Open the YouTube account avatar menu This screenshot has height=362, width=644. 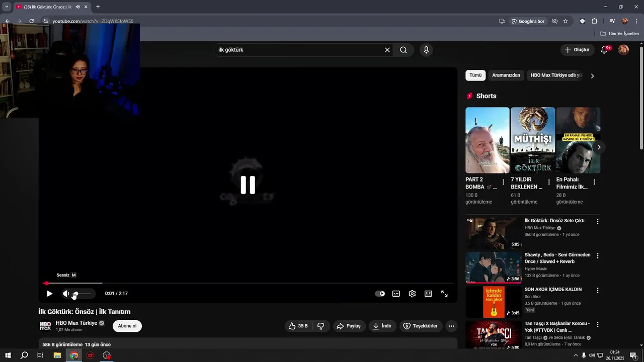click(623, 50)
